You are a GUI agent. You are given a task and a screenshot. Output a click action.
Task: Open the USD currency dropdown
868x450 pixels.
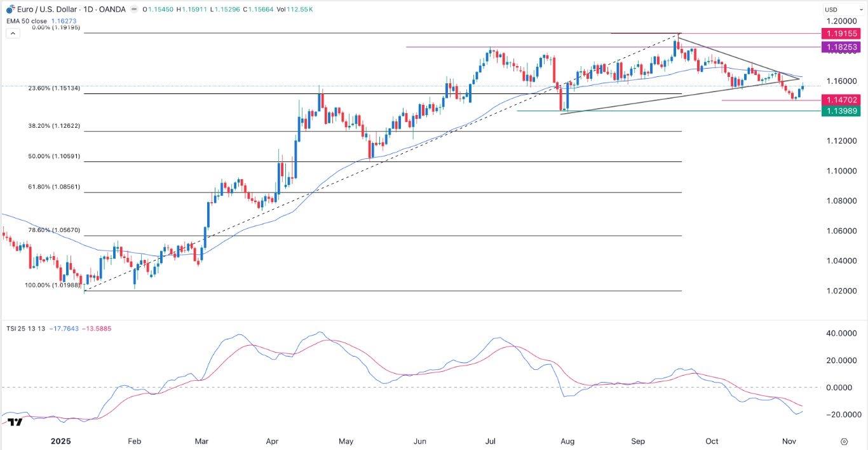pyautogui.click(x=831, y=10)
